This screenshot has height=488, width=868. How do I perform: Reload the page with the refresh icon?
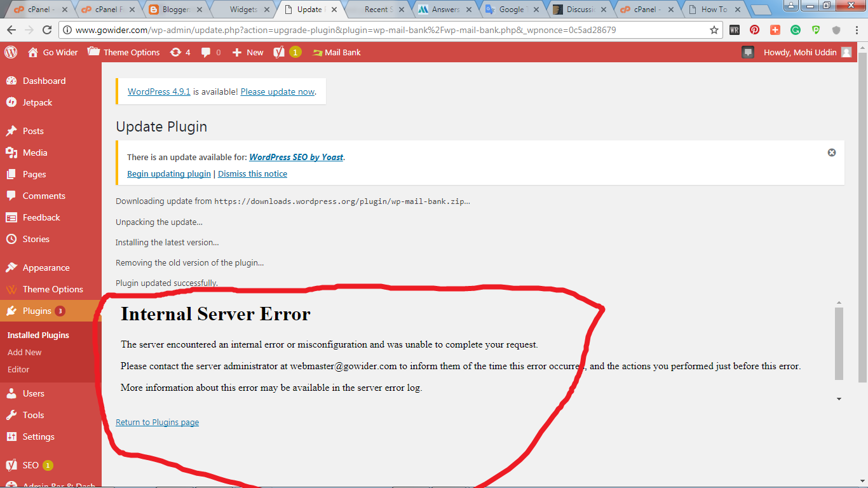(x=47, y=30)
